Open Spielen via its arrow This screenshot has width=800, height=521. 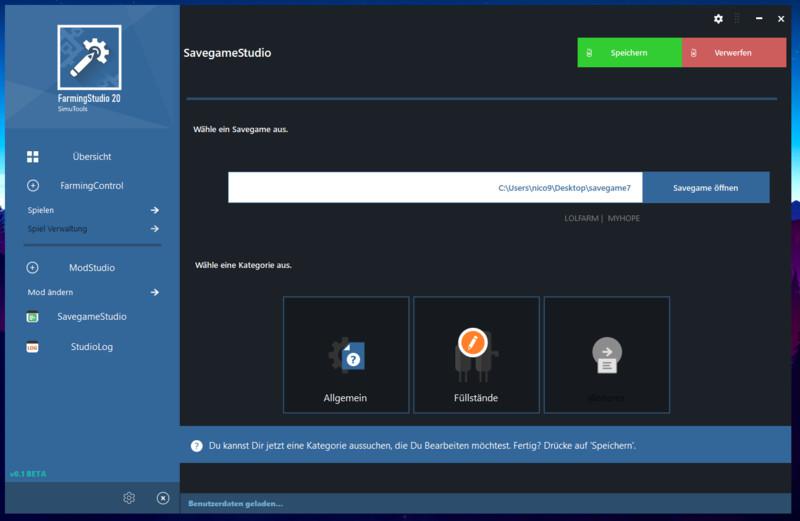click(155, 210)
